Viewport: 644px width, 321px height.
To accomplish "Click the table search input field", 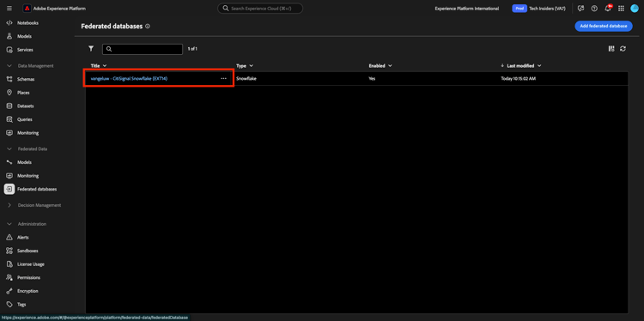I will point(143,49).
